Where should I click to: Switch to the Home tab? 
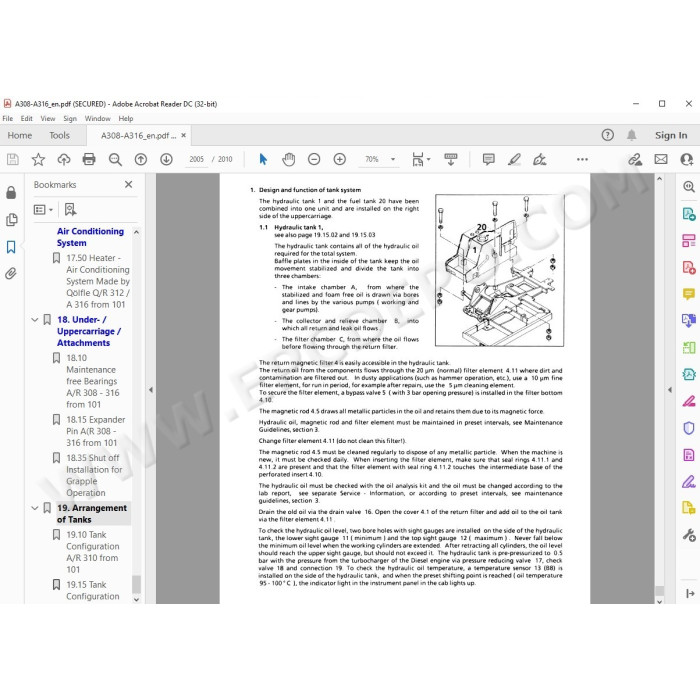pyautogui.click(x=20, y=135)
